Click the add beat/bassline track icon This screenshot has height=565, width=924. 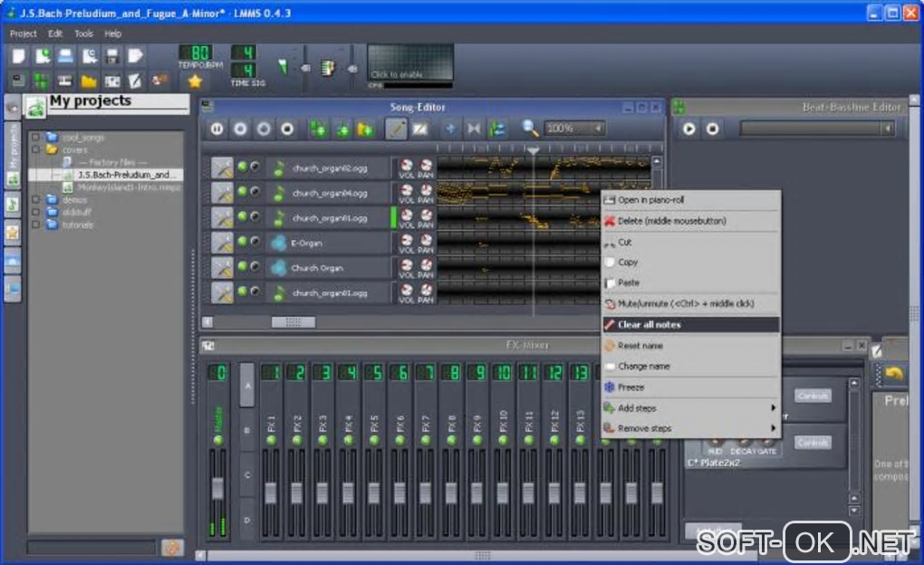tap(319, 129)
